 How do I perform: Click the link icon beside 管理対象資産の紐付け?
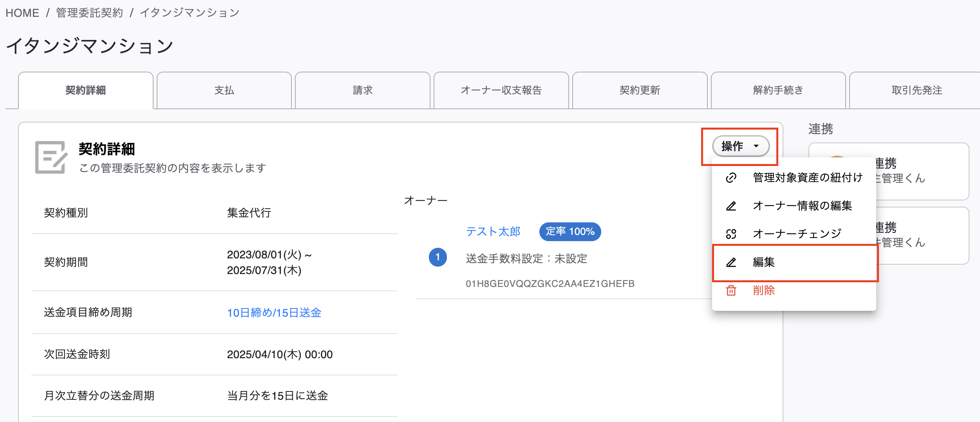731,178
